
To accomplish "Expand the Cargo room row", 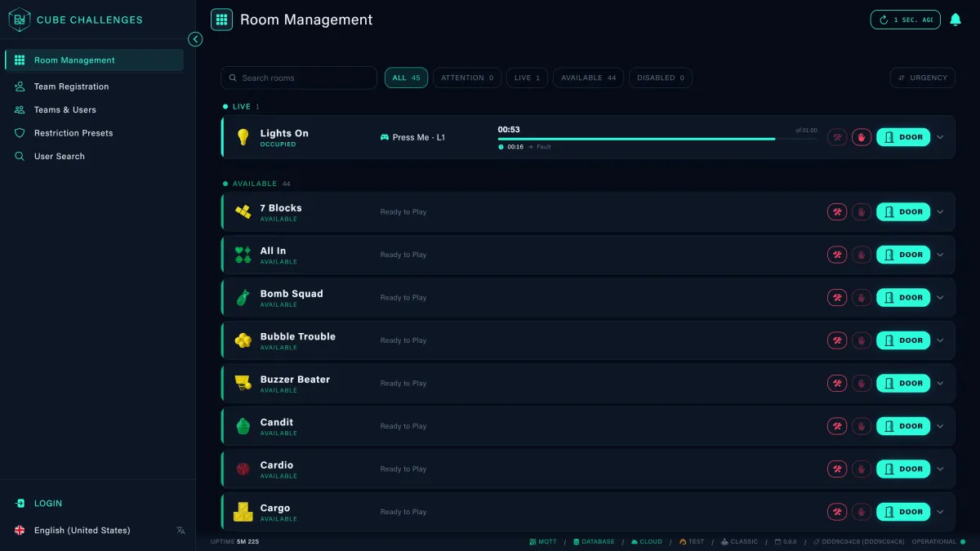I will [x=940, y=512].
